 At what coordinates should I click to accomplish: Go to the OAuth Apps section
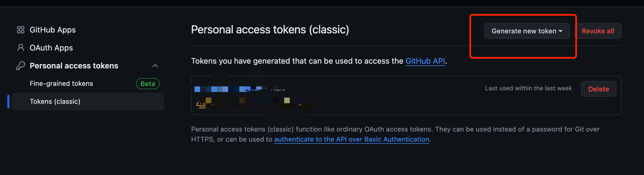point(51,48)
